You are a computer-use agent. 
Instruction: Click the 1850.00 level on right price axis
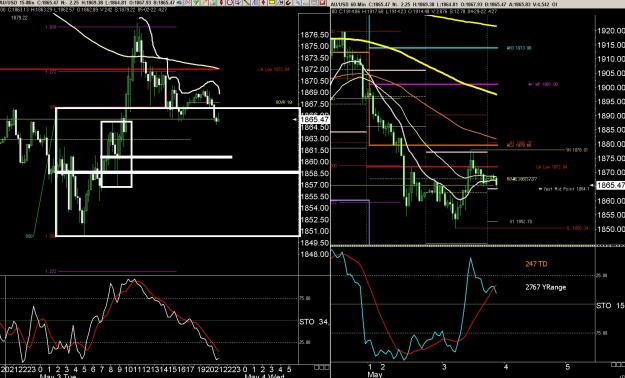coord(611,229)
